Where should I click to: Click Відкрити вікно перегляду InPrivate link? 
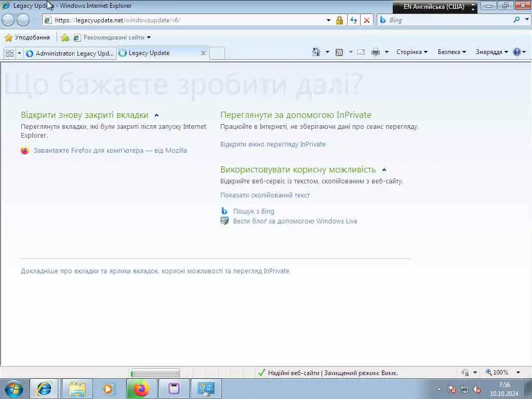coord(273,144)
